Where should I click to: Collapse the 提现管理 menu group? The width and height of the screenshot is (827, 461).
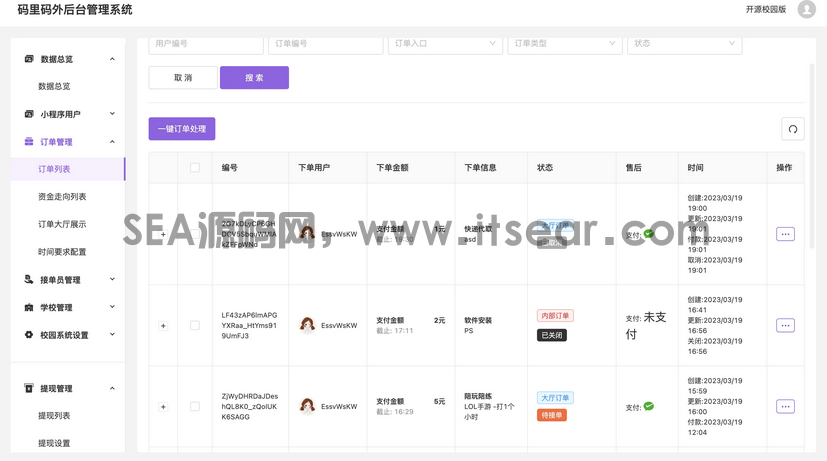(x=112, y=388)
